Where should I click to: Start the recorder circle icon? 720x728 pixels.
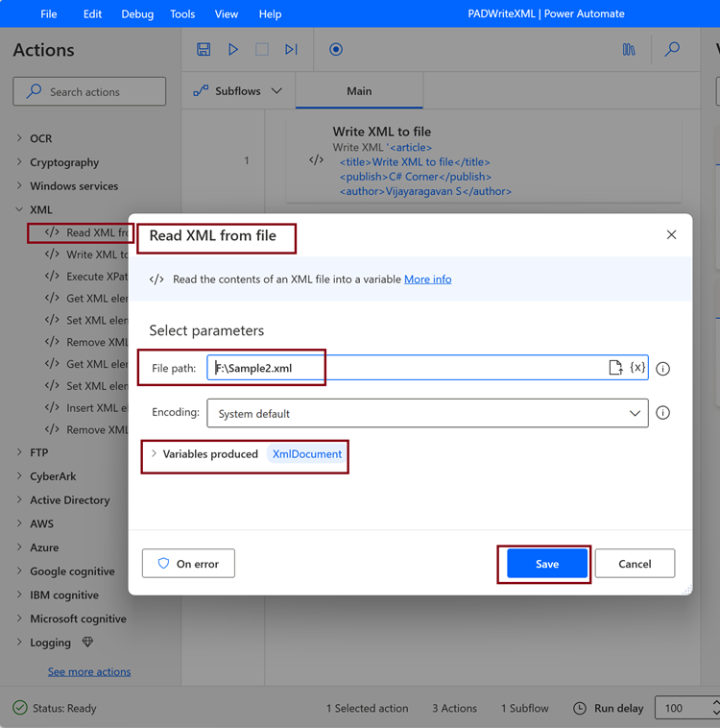coord(336,49)
